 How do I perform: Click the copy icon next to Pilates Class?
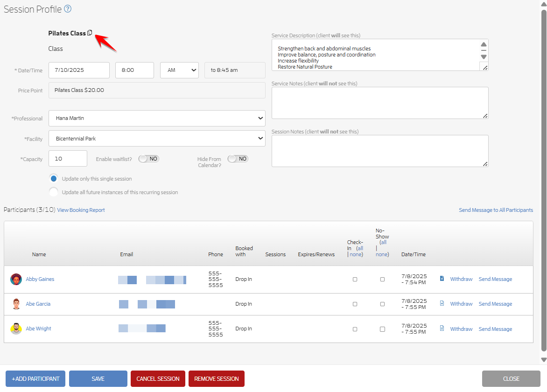tap(90, 33)
